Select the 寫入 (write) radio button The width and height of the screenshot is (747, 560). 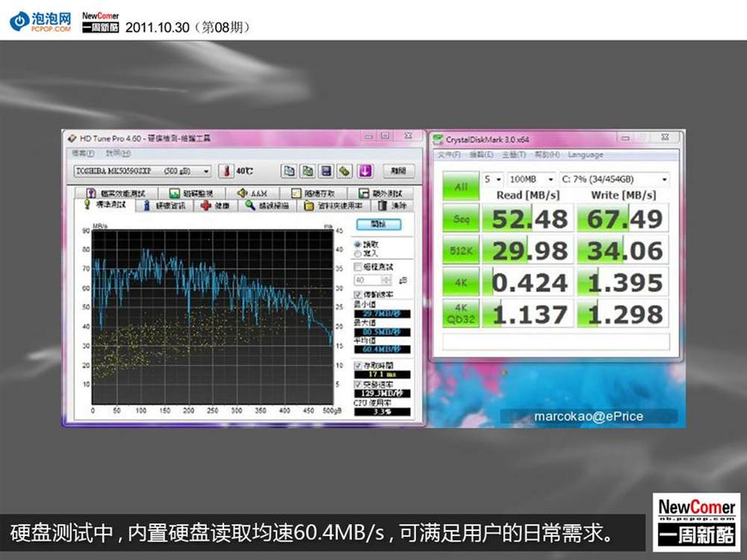tap(357, 253)
